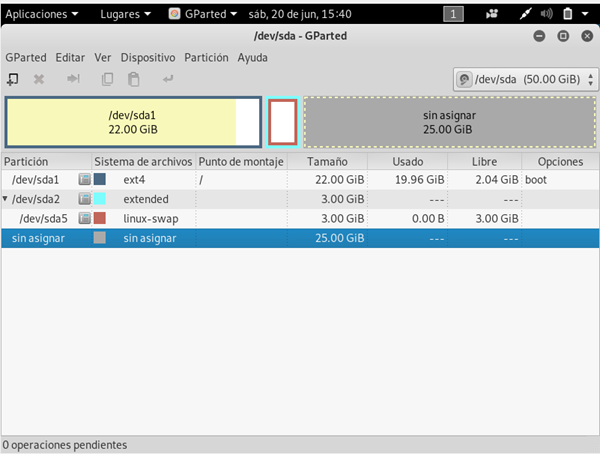Screen dimensions: 600x454
Task: Click the linux-swap filesystem label
Action: point(151,219)
